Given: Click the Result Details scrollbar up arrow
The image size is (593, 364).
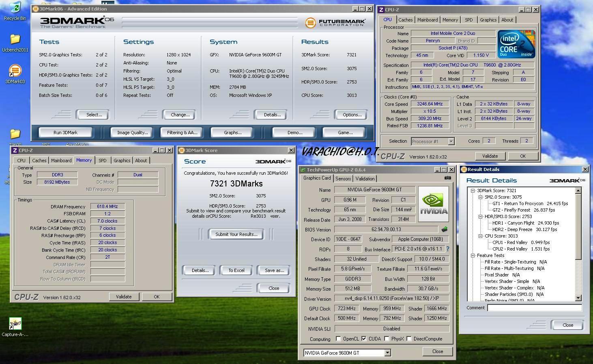Looking at the screenshot, I should 578,191.
